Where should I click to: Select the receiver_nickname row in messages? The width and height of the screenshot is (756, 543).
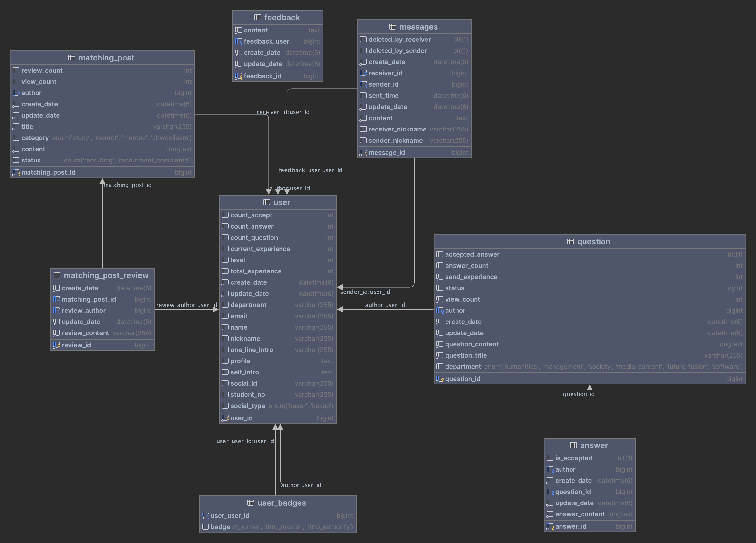(x=414, y=129)
